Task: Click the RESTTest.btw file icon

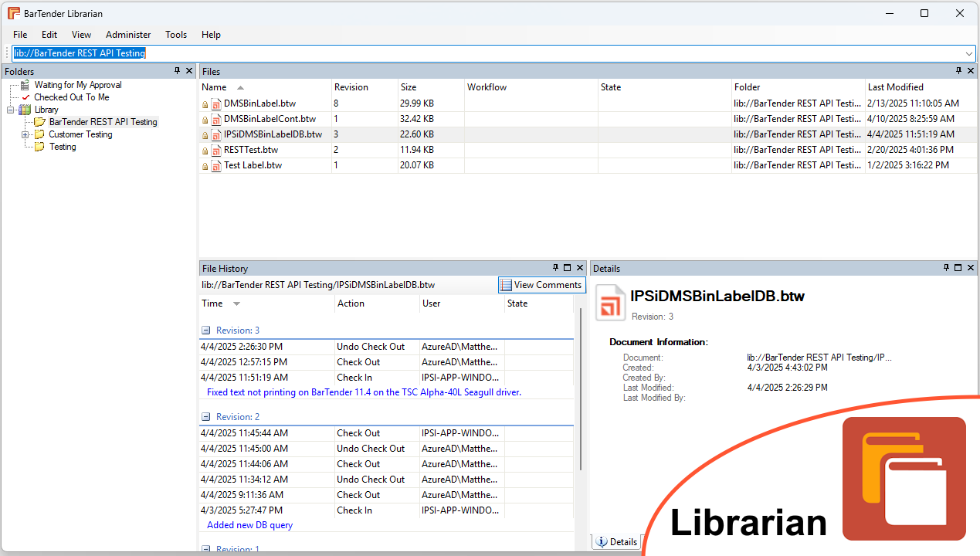Action: pos(216,150)
